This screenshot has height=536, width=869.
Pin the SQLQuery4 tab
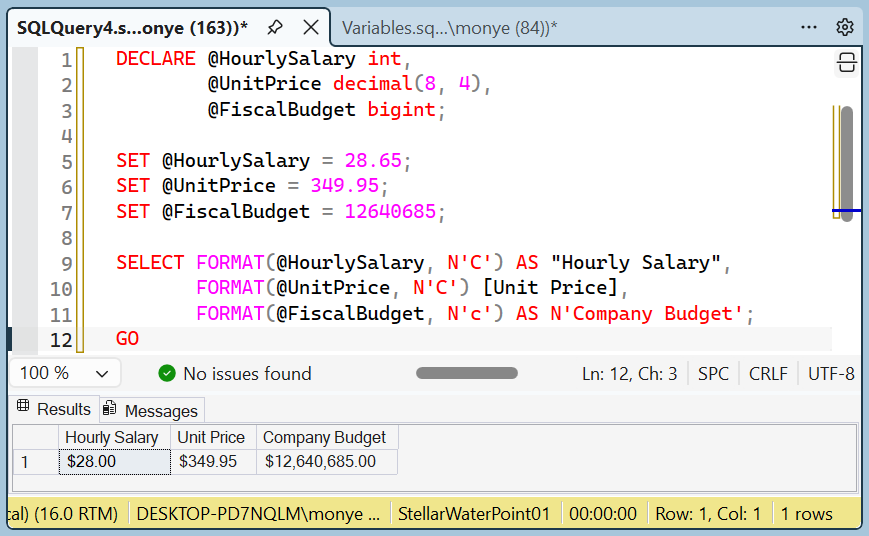(x=275, y=27)
